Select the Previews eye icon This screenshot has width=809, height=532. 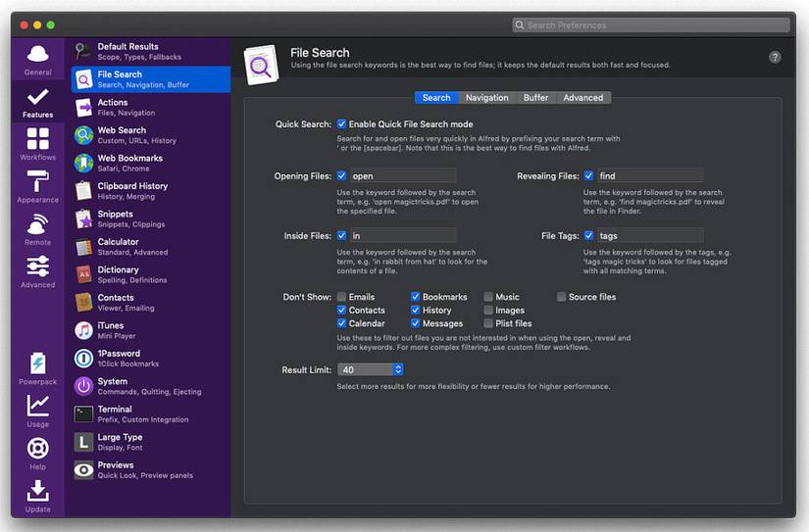pos(83,469)
